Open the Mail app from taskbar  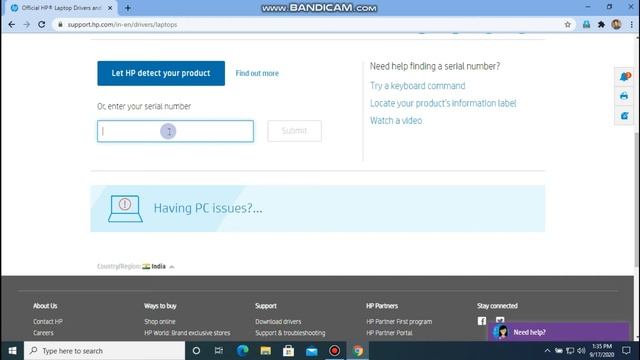[311, 351]
